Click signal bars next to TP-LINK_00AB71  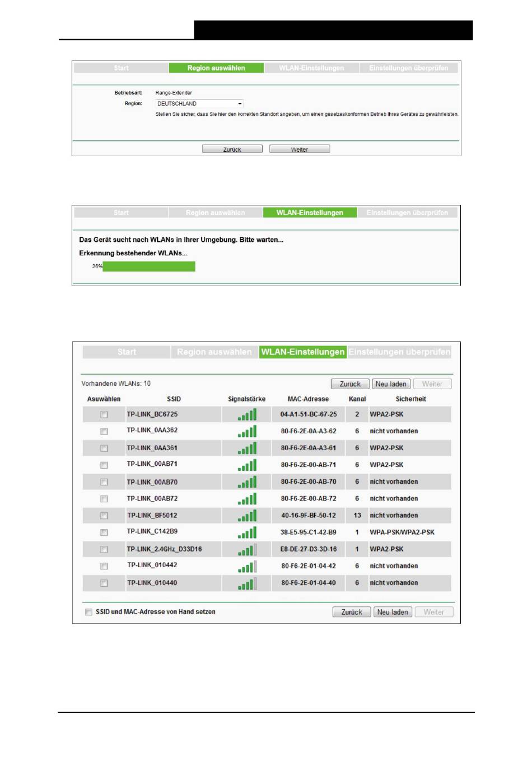click(x=247, y=465)
